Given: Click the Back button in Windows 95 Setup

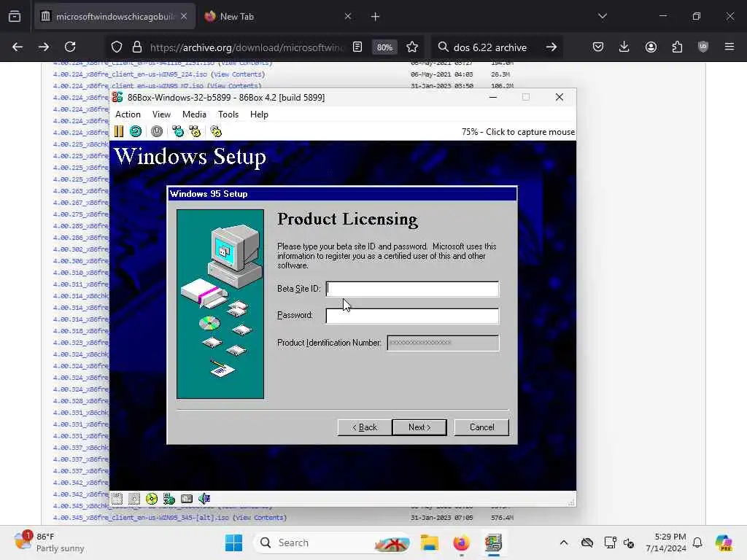Looking at the screenshot, I should [x=365, y=427].
